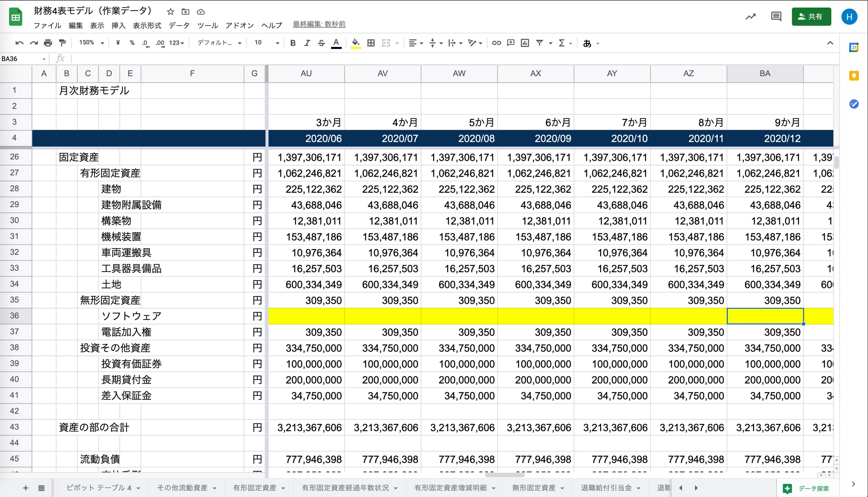This screenshot has height=497, width=868.
Task: Open the cell borders tool
Action: (x=371, y=43)
